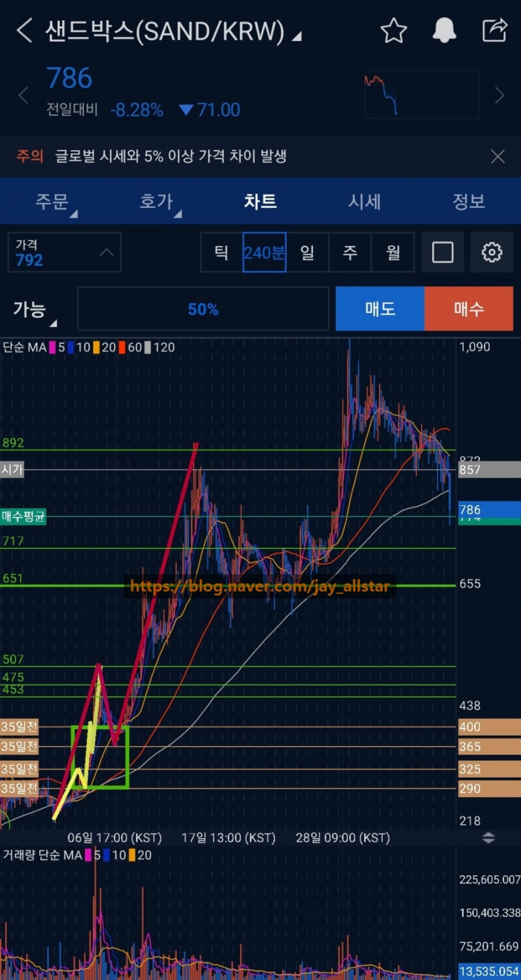Viewport: 521px width, 980px height.
Task: Dismiss the 글로벌 시세 warning banner
Action: point(498,156)
